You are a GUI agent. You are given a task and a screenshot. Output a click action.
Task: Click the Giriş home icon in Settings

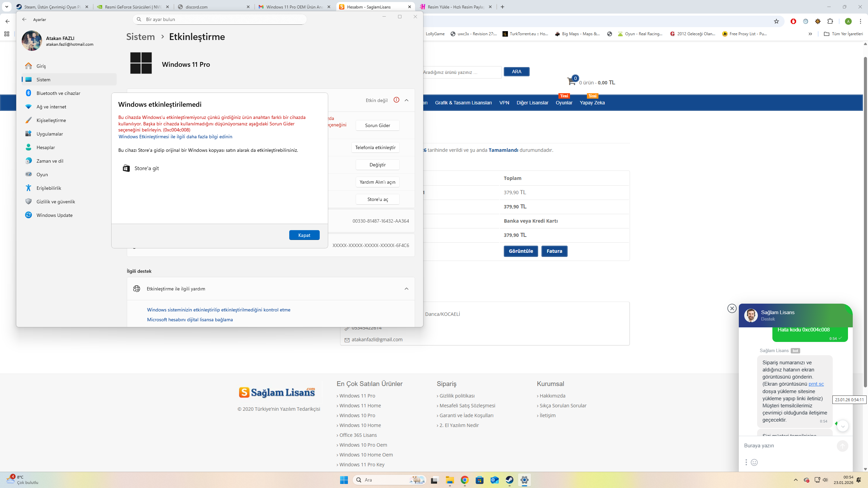(x=28, y=66)
